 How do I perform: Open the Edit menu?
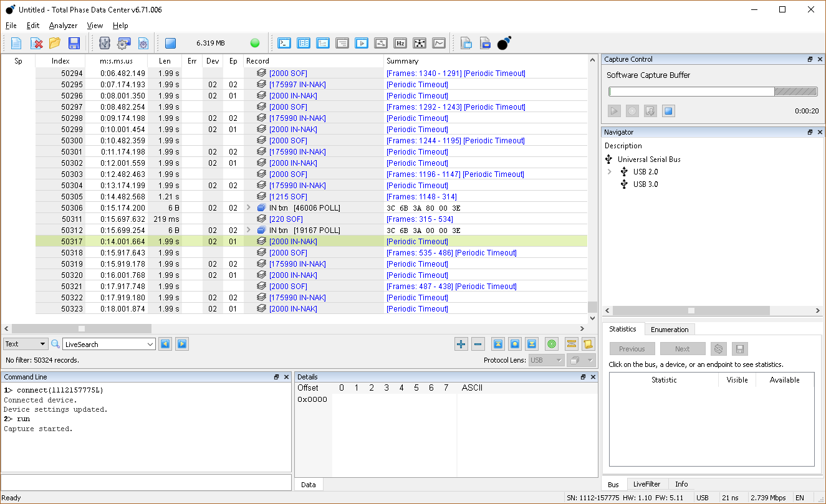click(33, 26)
